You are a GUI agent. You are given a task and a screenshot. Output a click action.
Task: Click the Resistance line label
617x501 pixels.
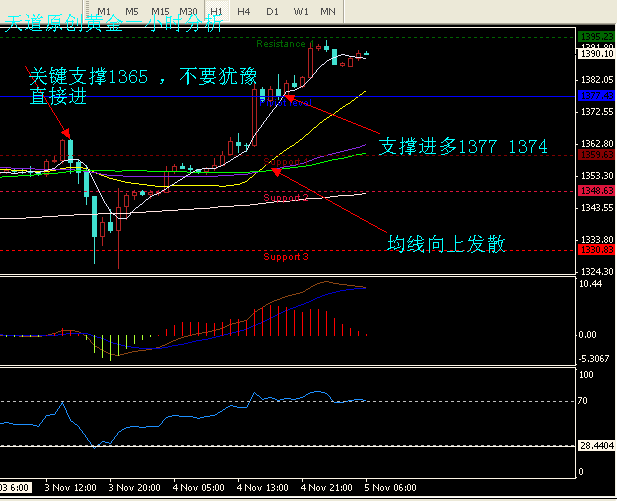click(281, 44)
